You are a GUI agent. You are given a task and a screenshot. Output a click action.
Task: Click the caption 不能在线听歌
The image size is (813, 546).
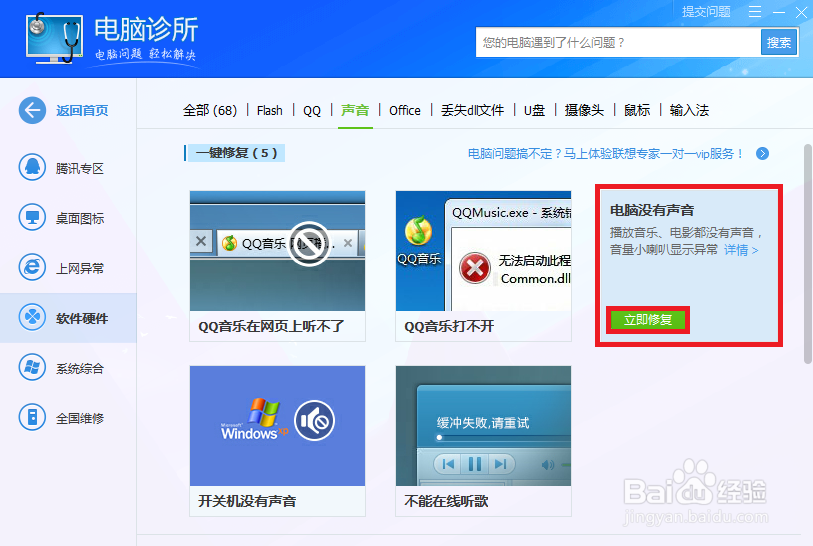446,501
